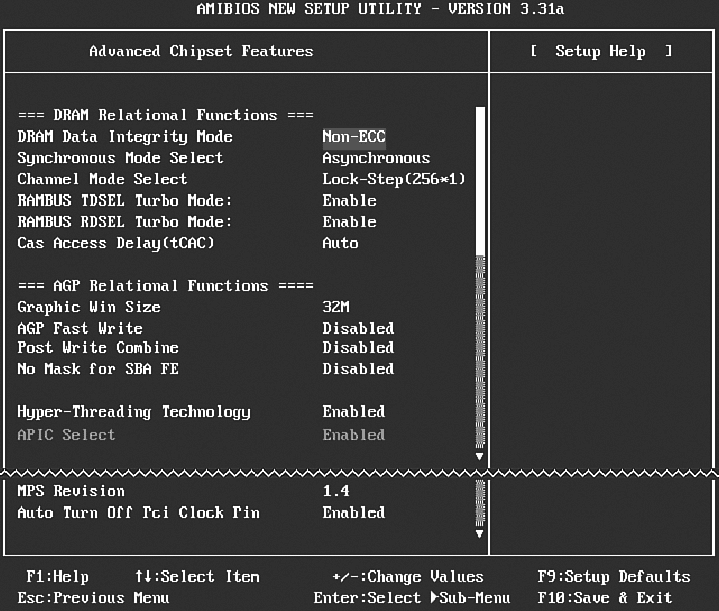Toggle the AGP Fast Write Disabled value

[358, 328]
